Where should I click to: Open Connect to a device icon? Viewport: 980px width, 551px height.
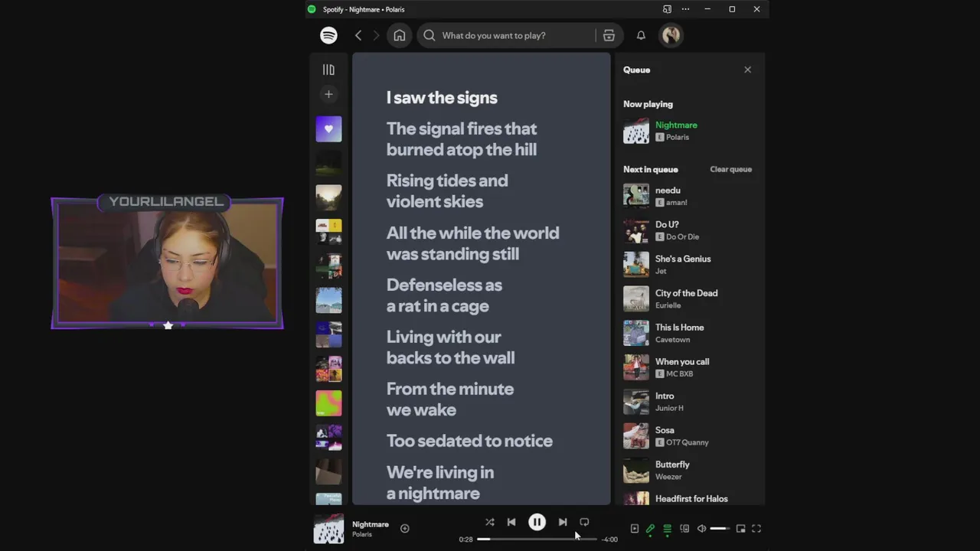pos(684,529)
